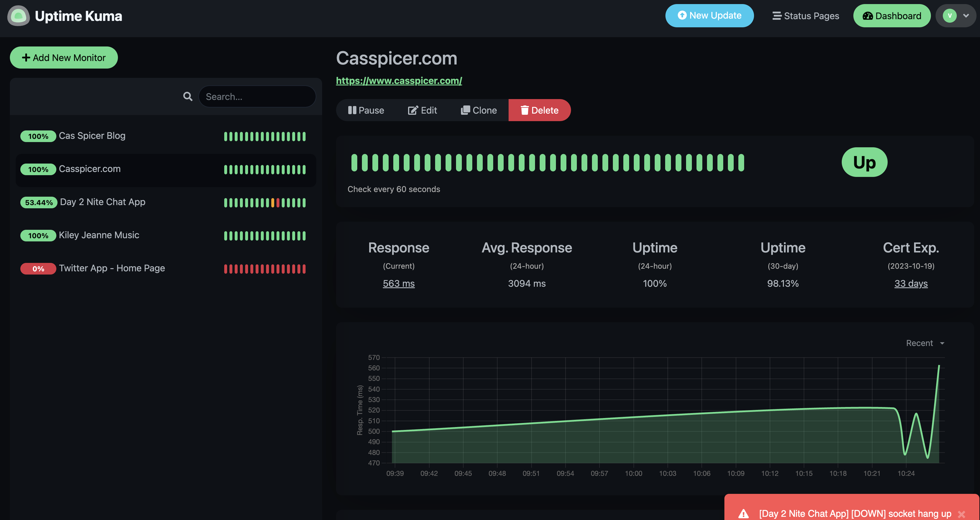Click Edit monitor button

[x=422, y=110]
